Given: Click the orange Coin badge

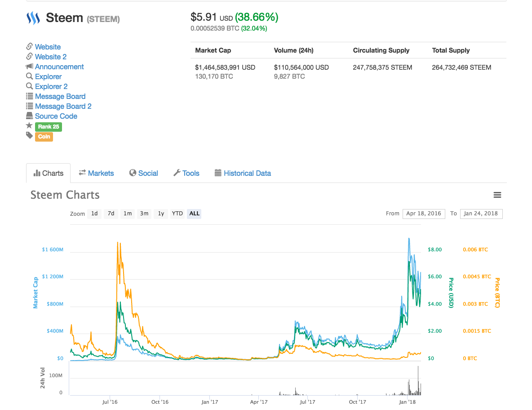Looking at the screenshot, I should click(x=44, y=136).
